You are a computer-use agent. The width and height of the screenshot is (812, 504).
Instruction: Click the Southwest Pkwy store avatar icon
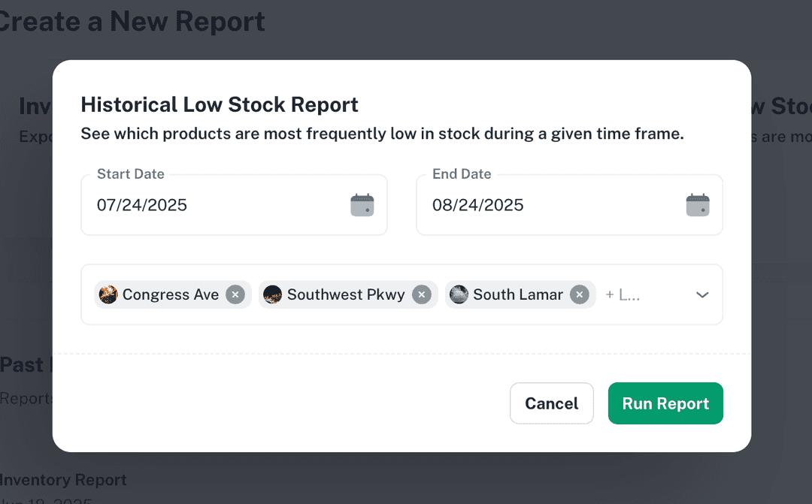(x=273, y=294)
